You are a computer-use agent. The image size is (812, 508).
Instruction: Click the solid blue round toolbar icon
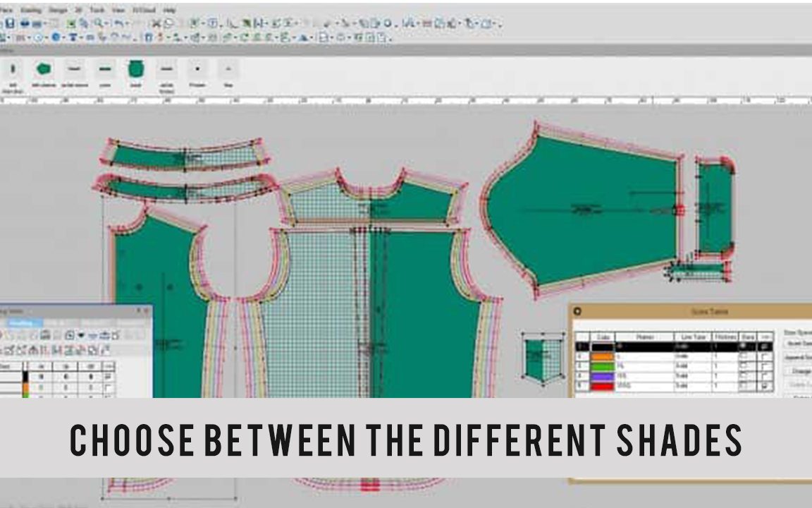(x=56, y=37)
